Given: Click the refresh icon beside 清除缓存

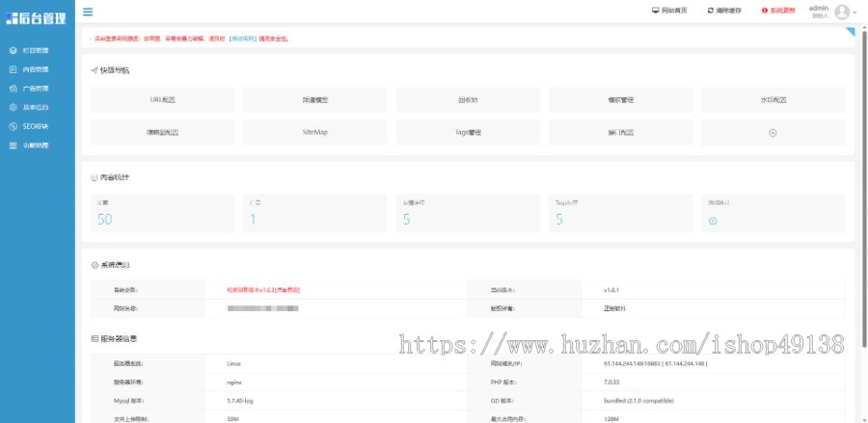Looking at the screenshot, I should click(710, 11).
